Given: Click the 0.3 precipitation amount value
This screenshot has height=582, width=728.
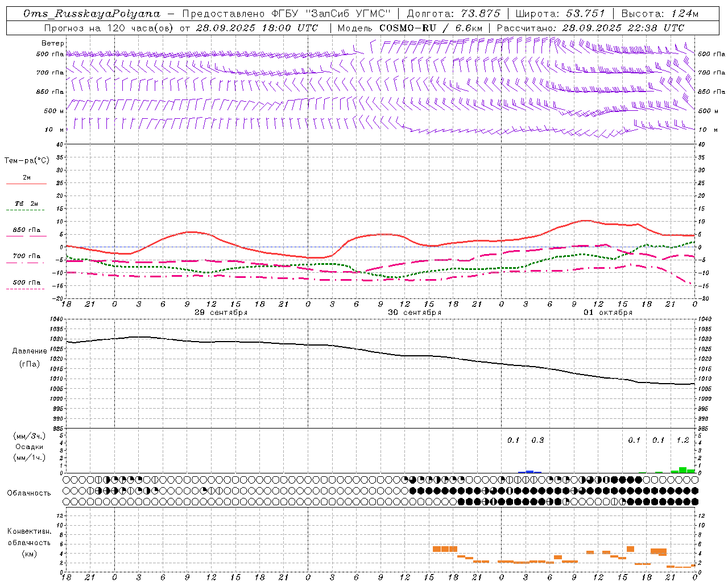Looking at the screenshot, I should (537, 440).
